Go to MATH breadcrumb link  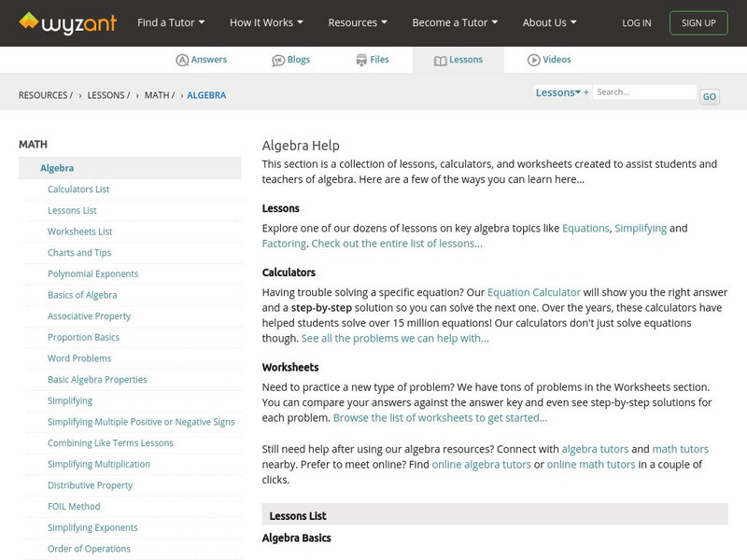[157, 95]
